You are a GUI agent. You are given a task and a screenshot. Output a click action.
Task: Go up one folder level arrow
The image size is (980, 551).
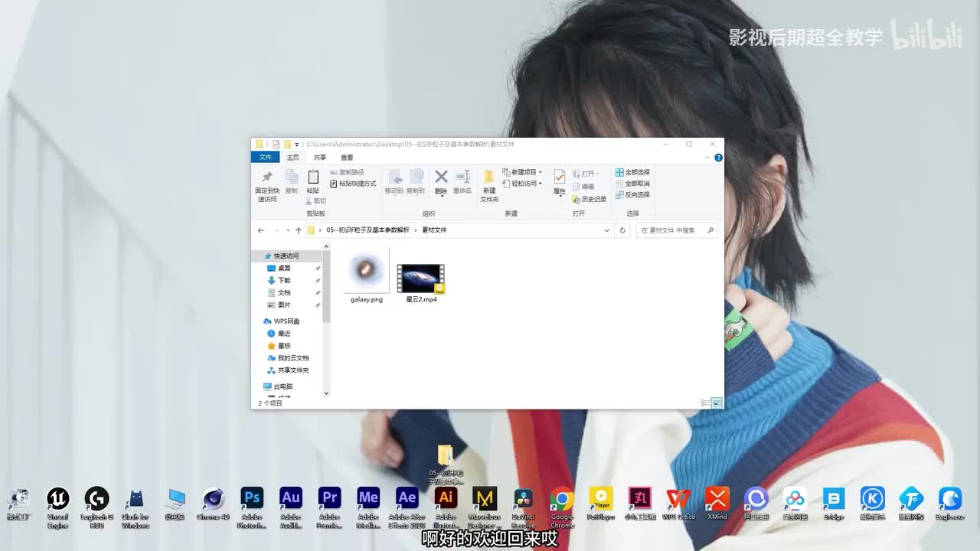[x=299, y=230]
